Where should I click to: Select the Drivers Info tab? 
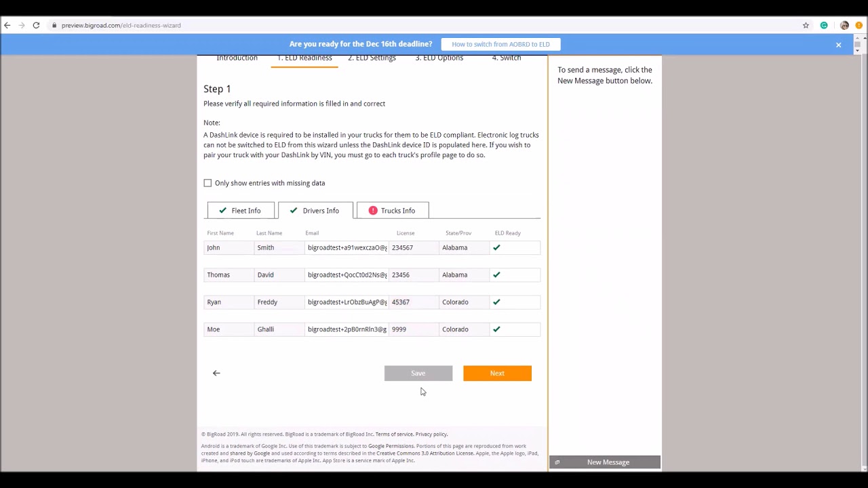pyautogui.click(x=315, y=210)
